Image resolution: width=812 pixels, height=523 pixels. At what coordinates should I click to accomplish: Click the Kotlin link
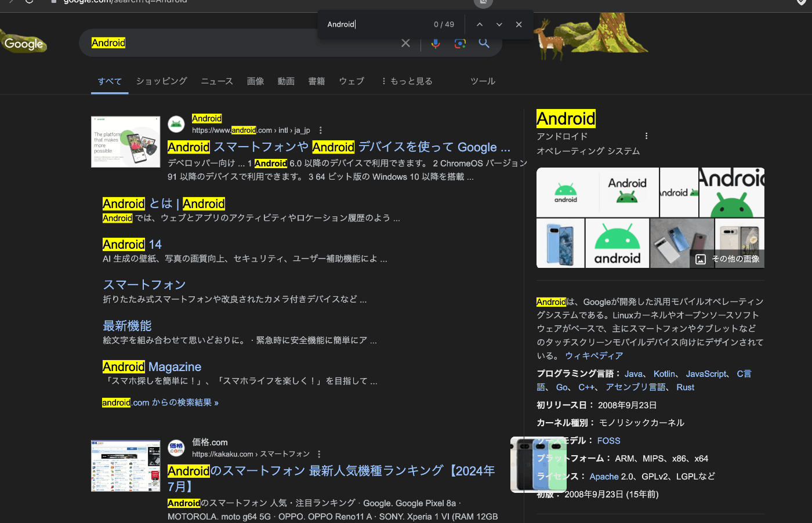tap(664, 374)
